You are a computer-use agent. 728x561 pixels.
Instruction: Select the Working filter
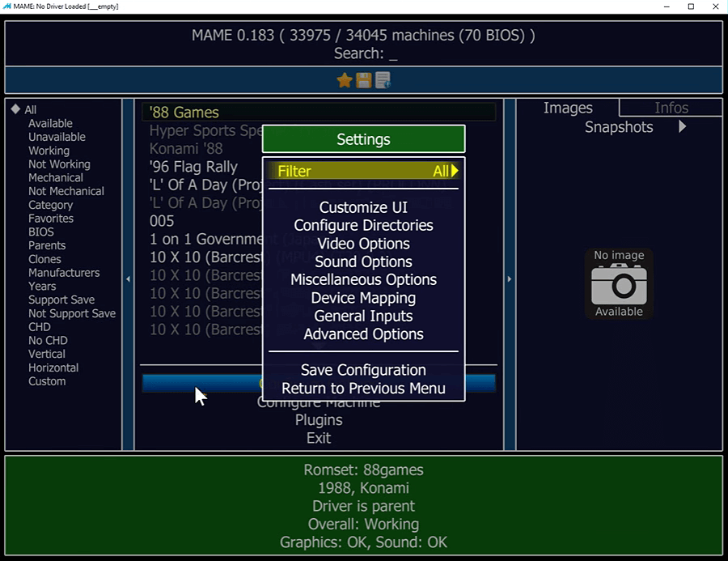click(49, 151)
